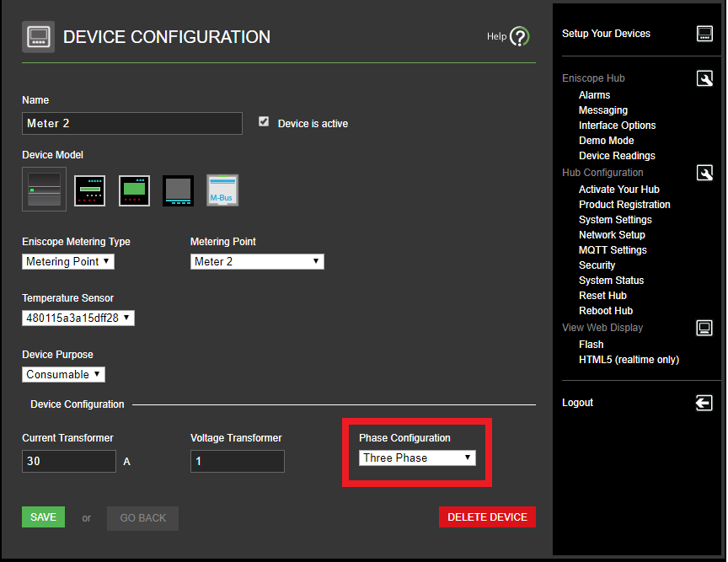This screenshot has height=562, width=728.
Task: Click the Logout text link
Action: (x=577, y=403)
